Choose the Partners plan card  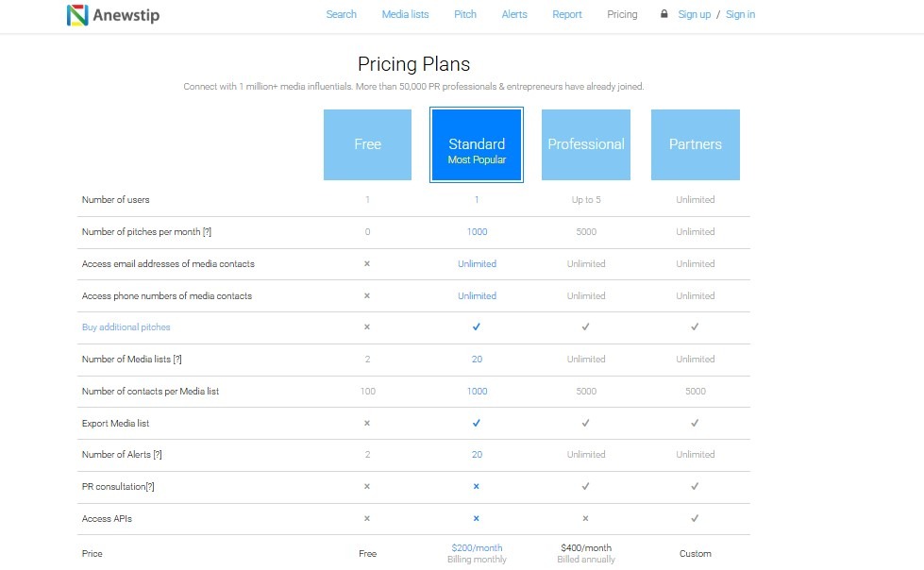coord(696,144)
